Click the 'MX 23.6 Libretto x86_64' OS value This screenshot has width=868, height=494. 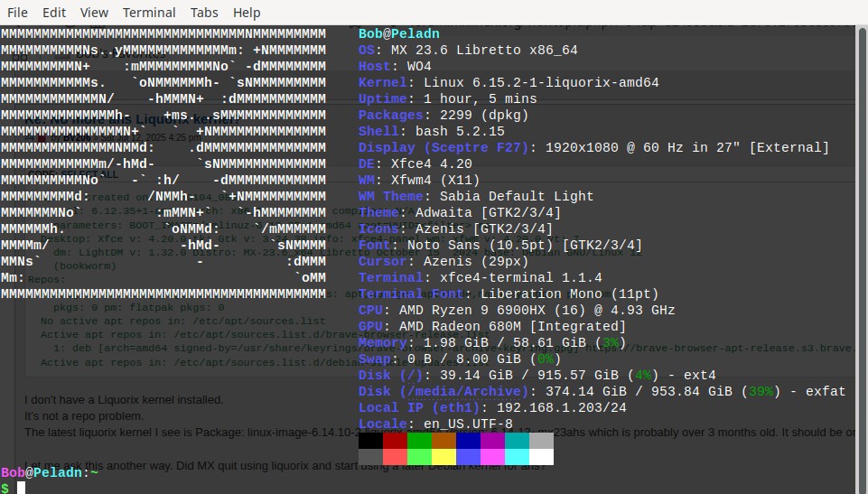[x=484, y=50]
